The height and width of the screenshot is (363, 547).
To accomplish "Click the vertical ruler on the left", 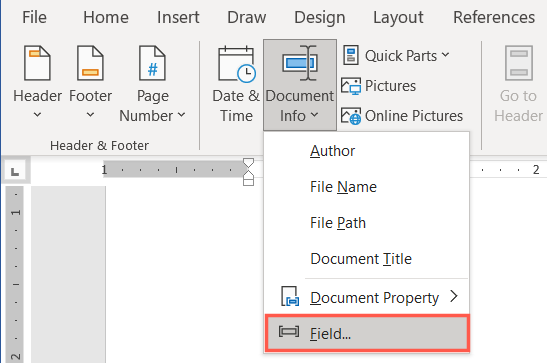I will coord(15,274).
